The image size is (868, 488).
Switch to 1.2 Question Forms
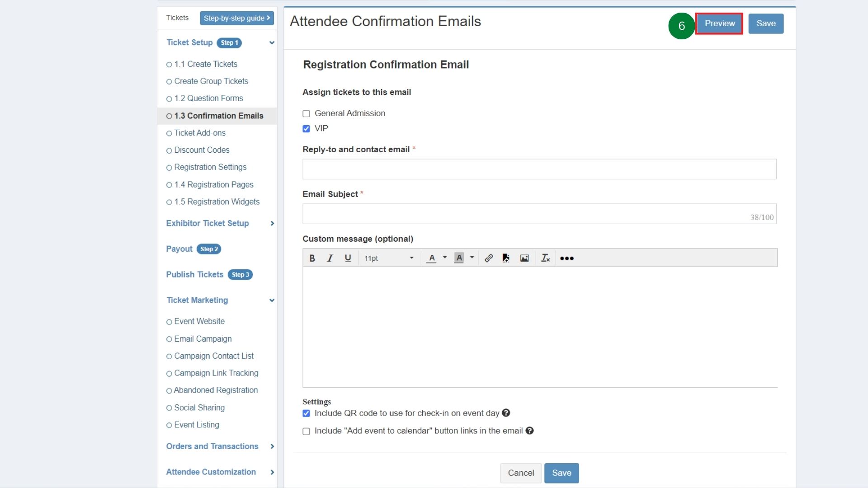208,98
